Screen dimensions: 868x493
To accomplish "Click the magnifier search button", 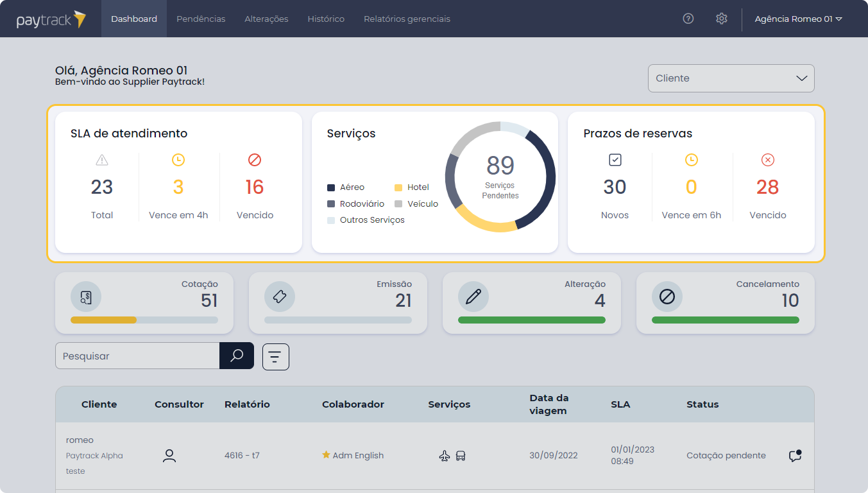I will [x=237, y=356].
